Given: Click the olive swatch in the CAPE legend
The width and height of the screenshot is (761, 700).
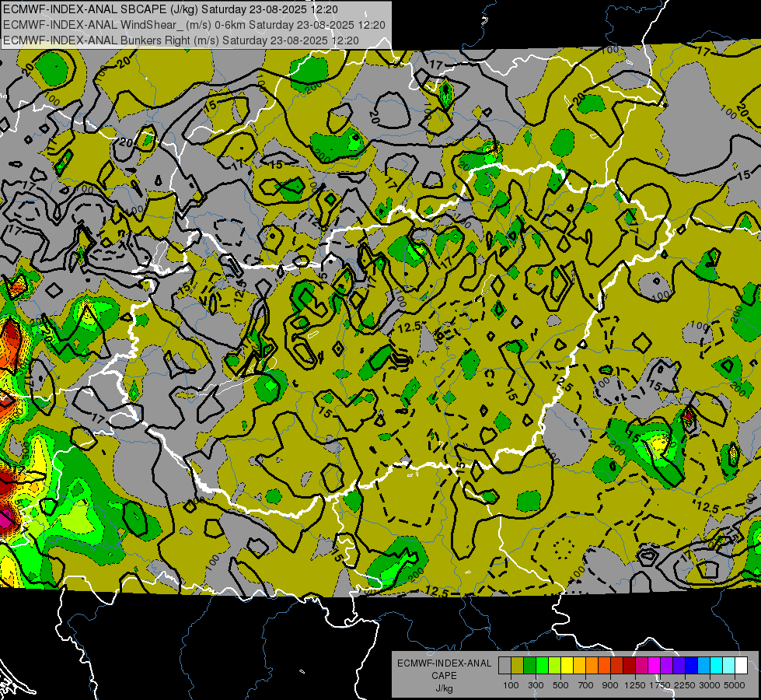Looking at the screenshot, I should point(518,666).
